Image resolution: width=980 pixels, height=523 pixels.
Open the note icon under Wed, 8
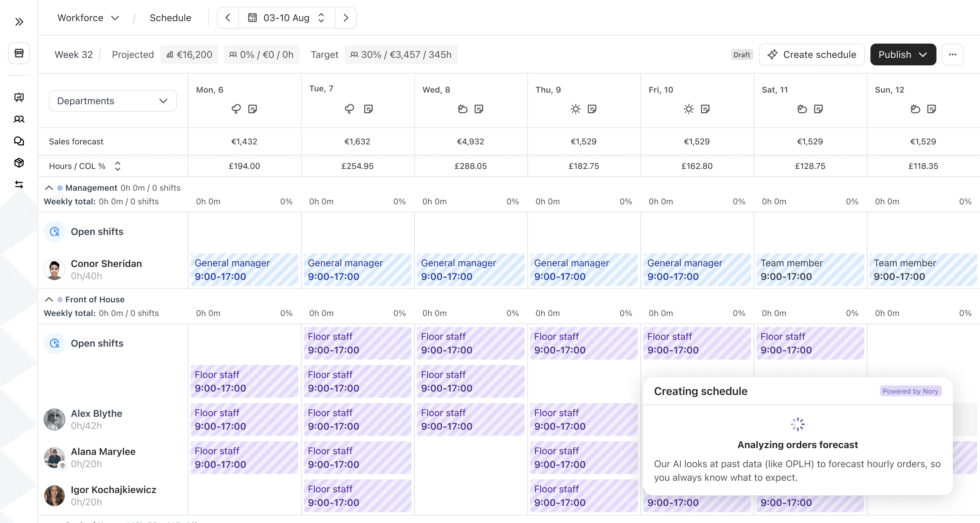(x=479, y=109)
